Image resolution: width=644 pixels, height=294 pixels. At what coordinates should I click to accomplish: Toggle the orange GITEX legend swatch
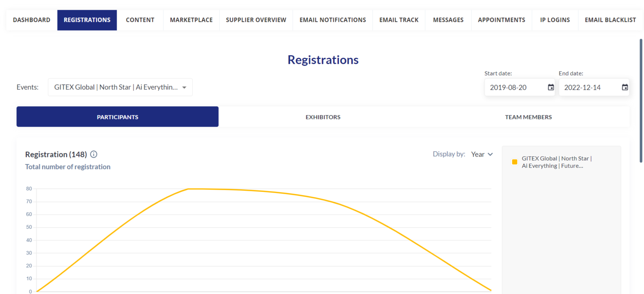point(515,162)
